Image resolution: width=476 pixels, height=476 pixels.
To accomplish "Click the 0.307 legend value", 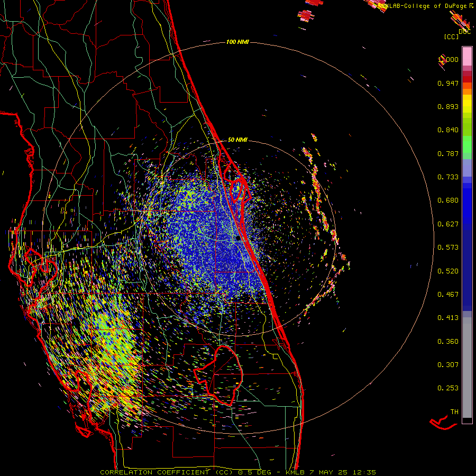I will point(448,365).
